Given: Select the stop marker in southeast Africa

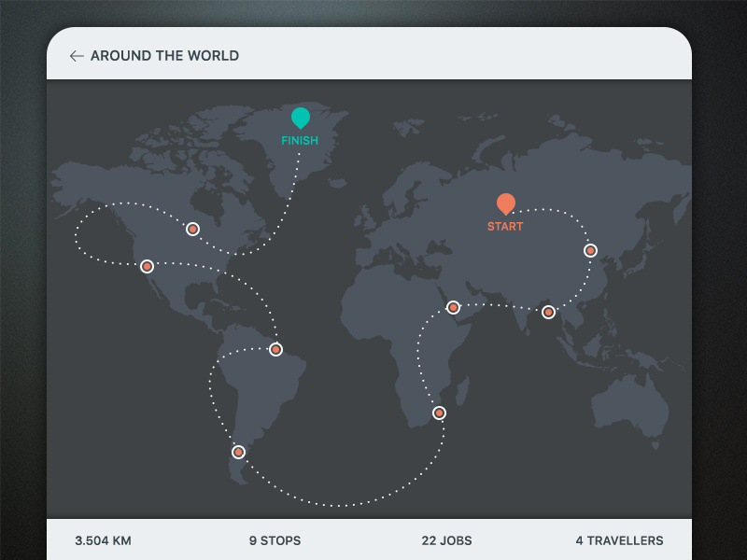Looking at the screenshot, I should point(439,413).
